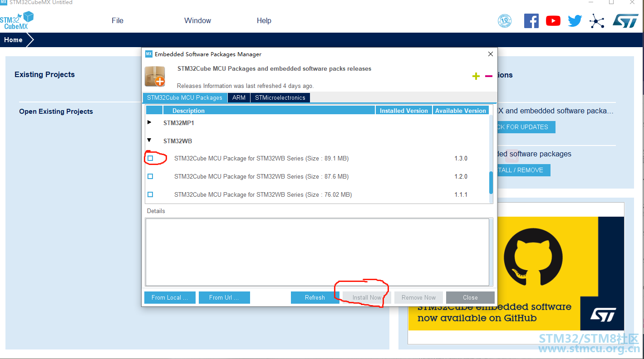Switch to the STMicroelectronics tab
Viewport: 644px width, 359px height.
[280, 97]
